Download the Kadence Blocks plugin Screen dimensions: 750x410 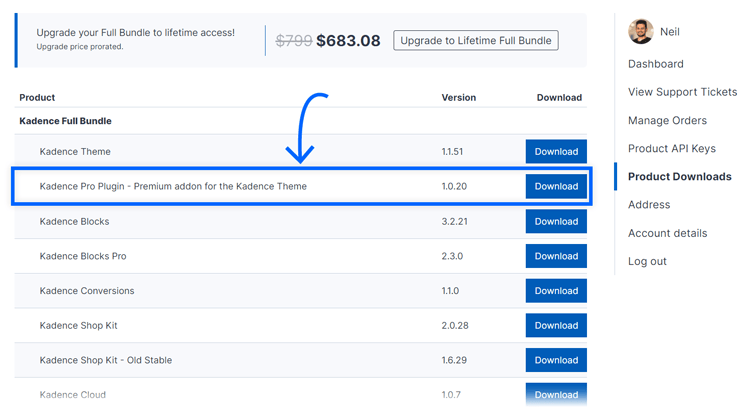[x=556, y=222]
